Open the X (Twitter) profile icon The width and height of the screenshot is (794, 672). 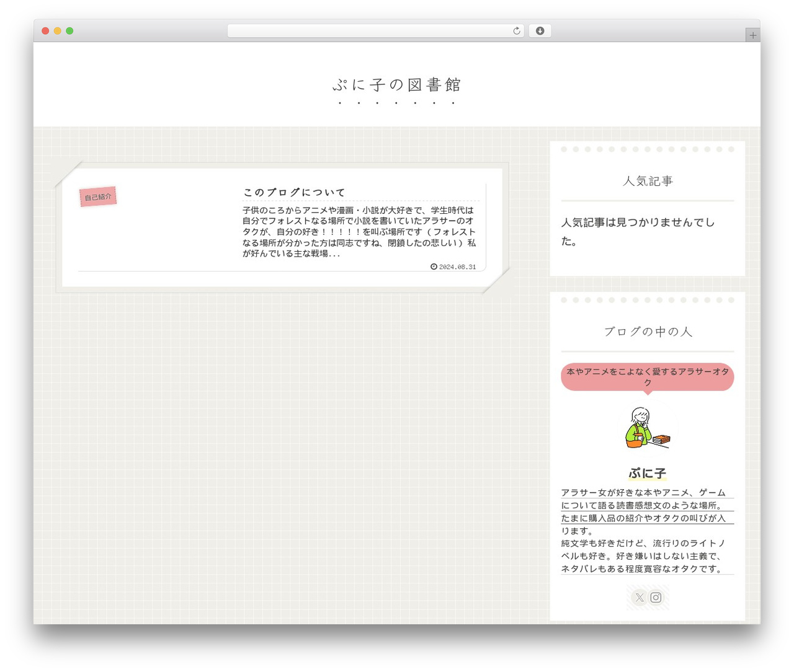640,598
